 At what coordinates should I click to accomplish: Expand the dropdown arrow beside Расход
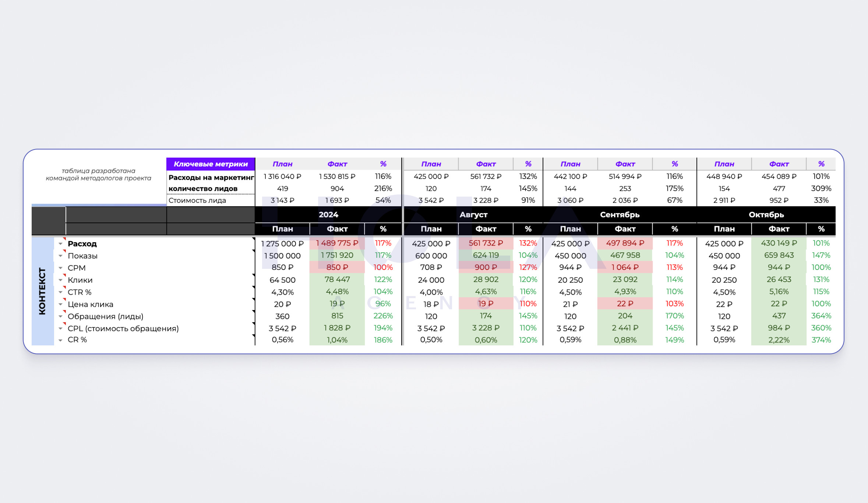coord(60,244)
